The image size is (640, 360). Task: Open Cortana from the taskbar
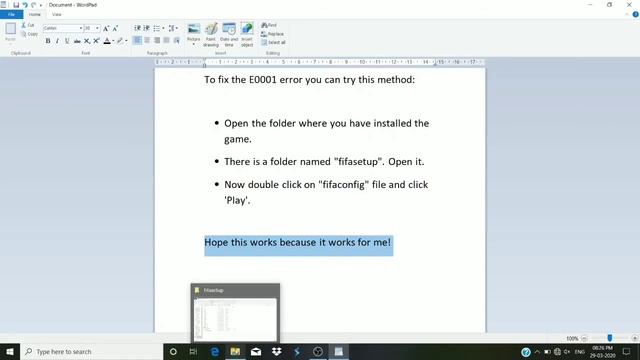(173, 351)
